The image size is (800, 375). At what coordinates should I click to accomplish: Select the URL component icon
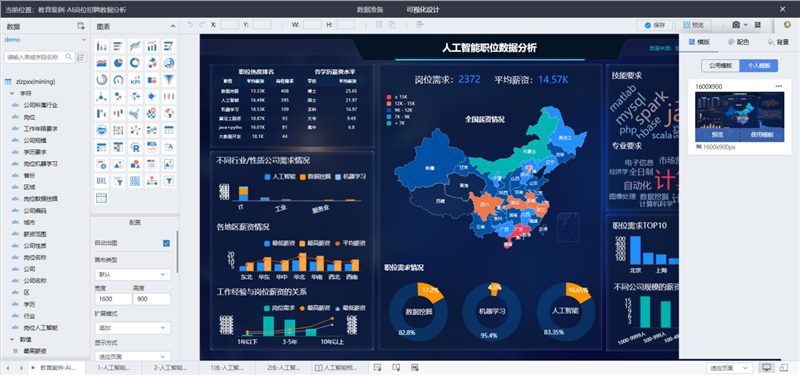[102, 181]
